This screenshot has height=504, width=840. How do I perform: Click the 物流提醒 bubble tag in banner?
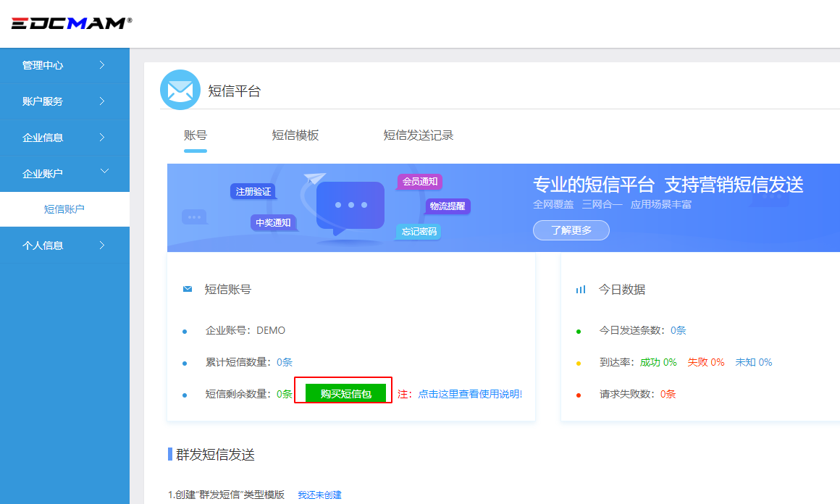[x=448, y=206]
